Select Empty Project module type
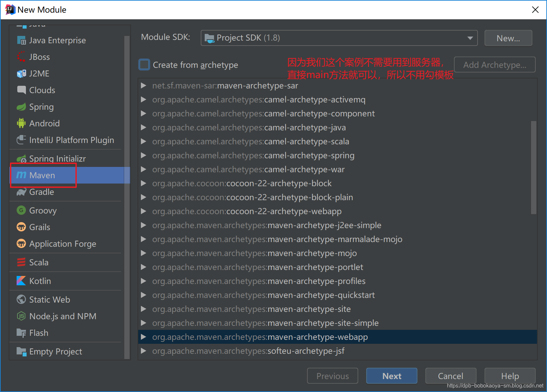This screenshot has height=392, width=547. click(x=67, y=351)
